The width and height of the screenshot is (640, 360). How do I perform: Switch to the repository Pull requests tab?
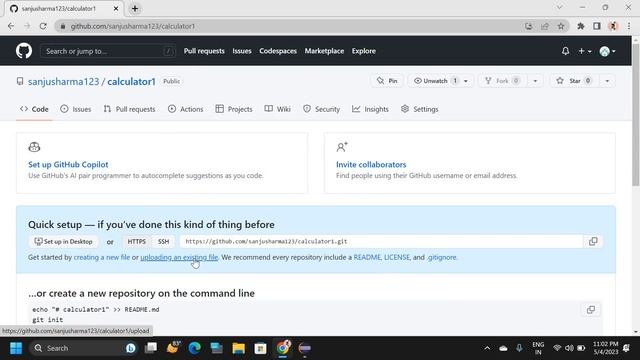[129, 109]
